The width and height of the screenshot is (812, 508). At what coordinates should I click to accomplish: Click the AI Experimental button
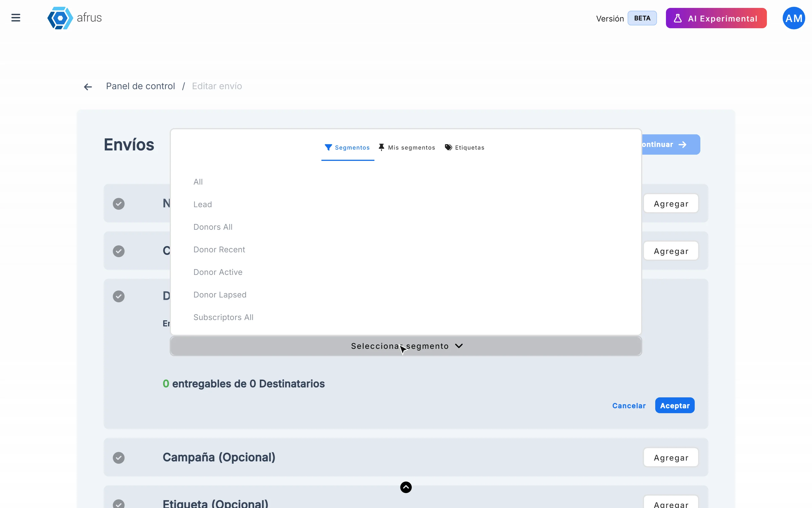[716, 18]
